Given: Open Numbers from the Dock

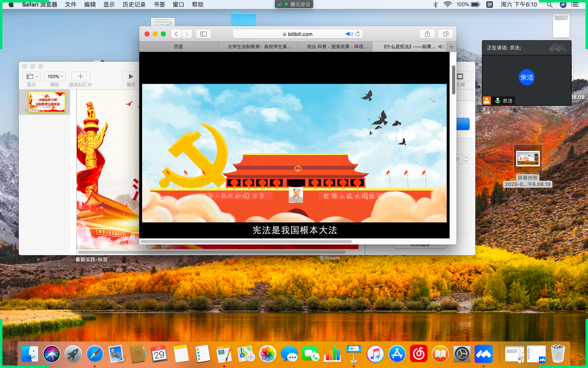Looking at the screenshot, I should point(332,354).
